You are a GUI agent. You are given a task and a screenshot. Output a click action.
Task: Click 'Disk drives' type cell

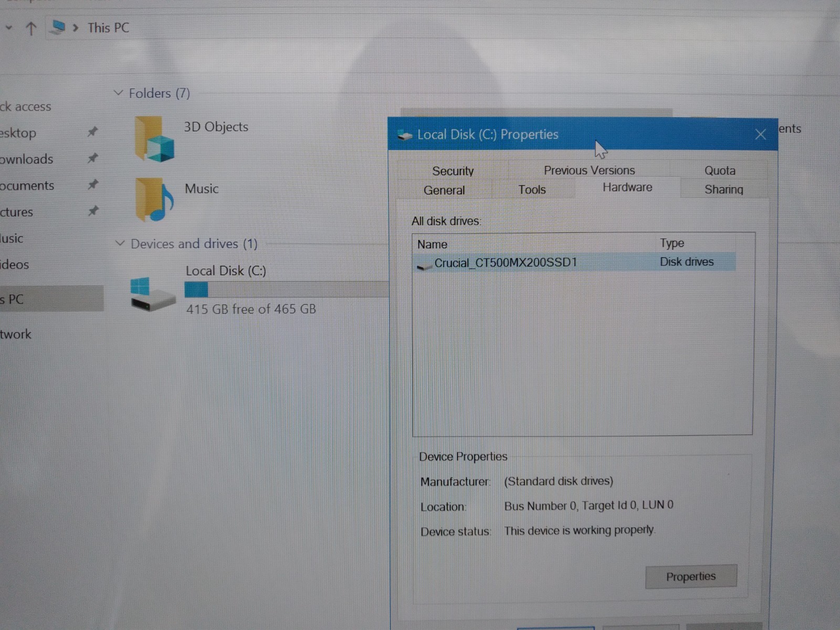tap(687, 261)
